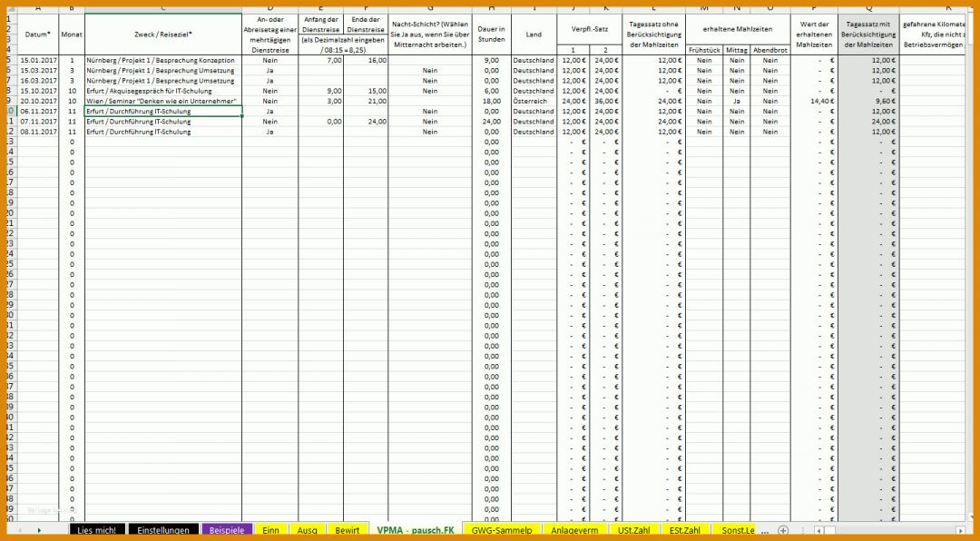Select the 'Abendbrot' subheader cell
The height and width of the screenshot is (541, 980).
coord(770,50)
